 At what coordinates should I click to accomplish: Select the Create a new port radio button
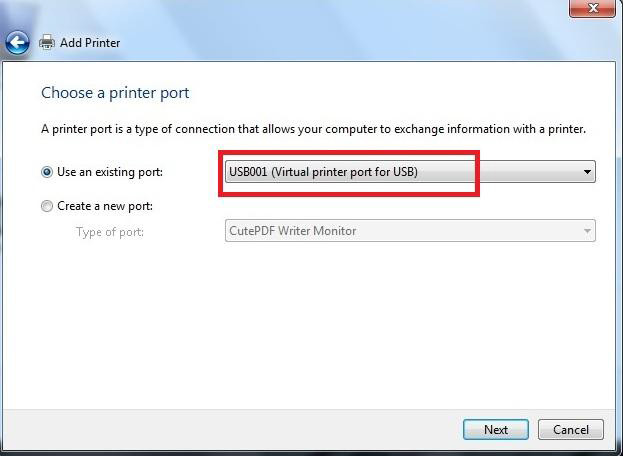47,206
